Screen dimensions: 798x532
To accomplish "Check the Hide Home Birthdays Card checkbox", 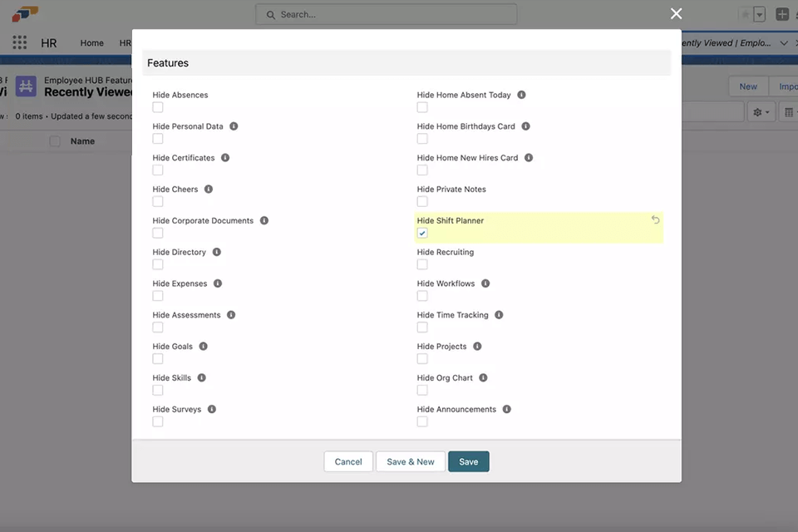I will pyautogui.click(x=422, y=139).
